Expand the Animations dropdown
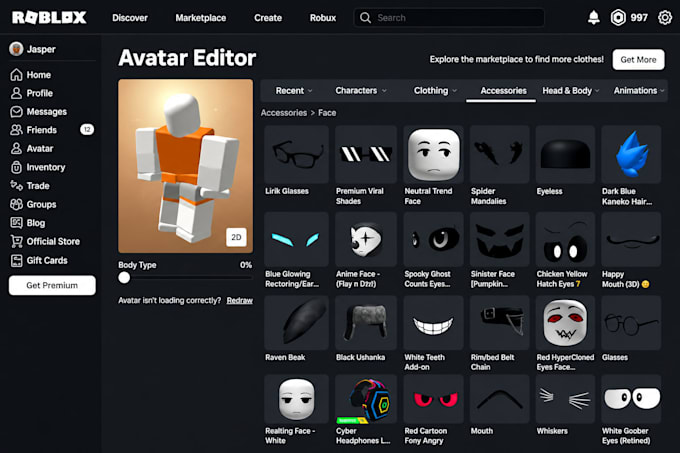Screen dimensions: 680x453 pyautogui.click(x=639, y=91)
